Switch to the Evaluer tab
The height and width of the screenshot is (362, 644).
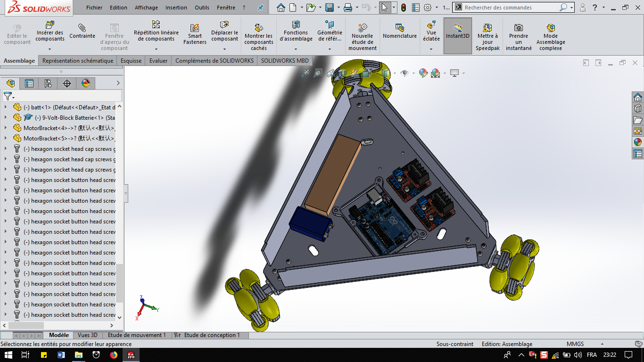(158, 60)
